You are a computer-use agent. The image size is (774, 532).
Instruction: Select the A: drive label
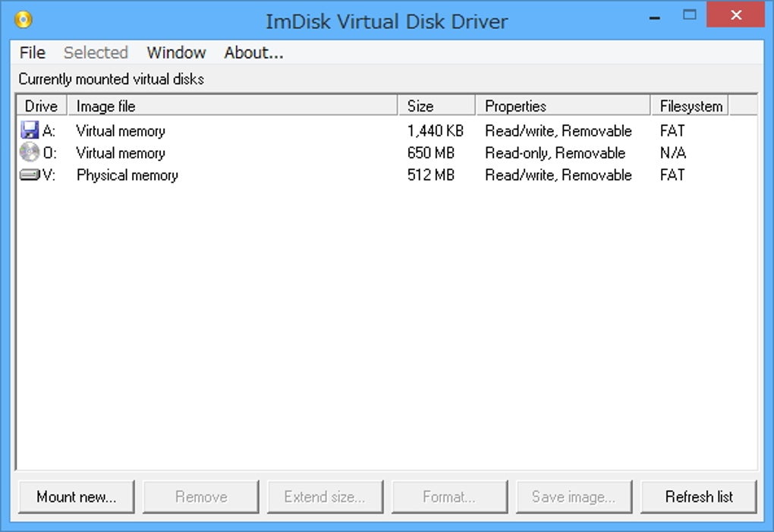coord(49,131)
